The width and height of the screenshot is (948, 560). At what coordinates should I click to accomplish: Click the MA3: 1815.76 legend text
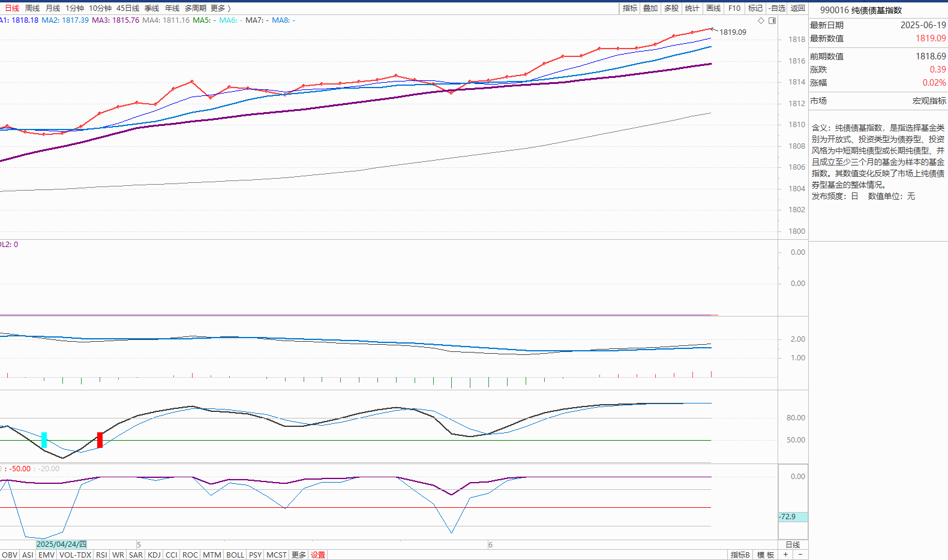115,20
